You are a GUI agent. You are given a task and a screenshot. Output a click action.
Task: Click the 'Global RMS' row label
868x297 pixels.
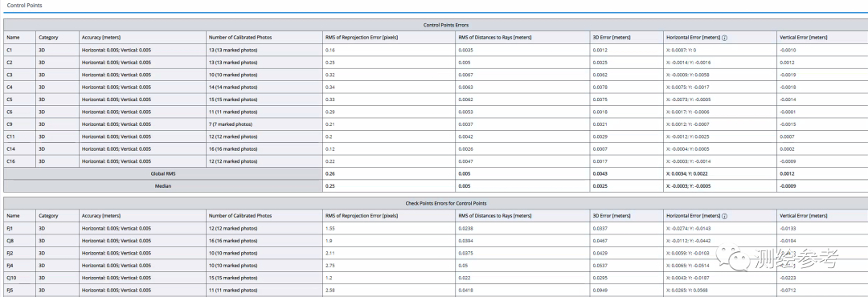[x=163, y=173]
